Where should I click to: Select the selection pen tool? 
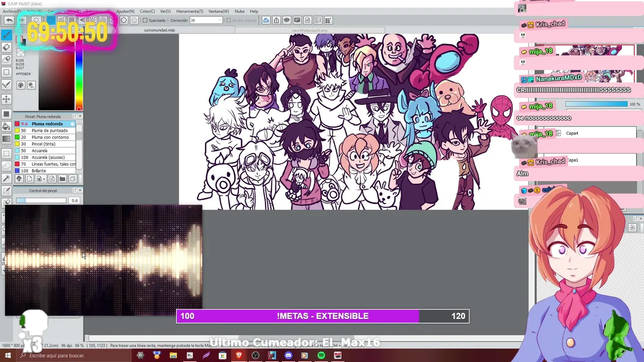(x=7, y=191)
